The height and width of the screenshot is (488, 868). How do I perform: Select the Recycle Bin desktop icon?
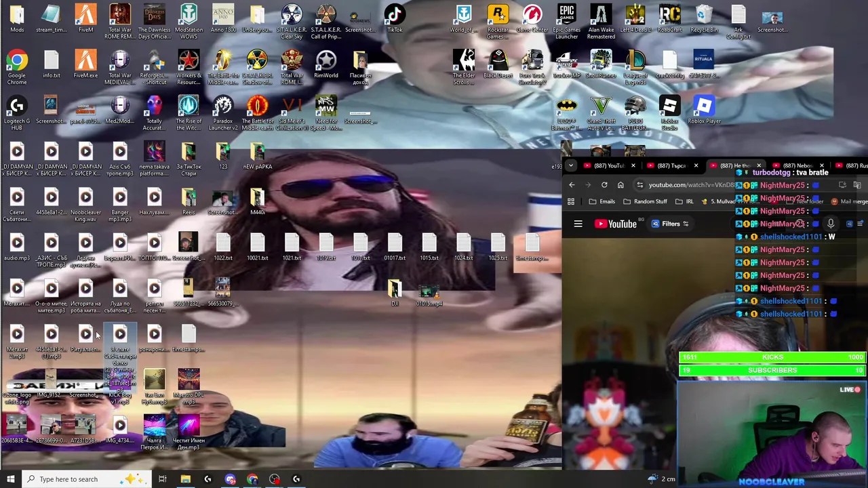[x=704, y=19]
